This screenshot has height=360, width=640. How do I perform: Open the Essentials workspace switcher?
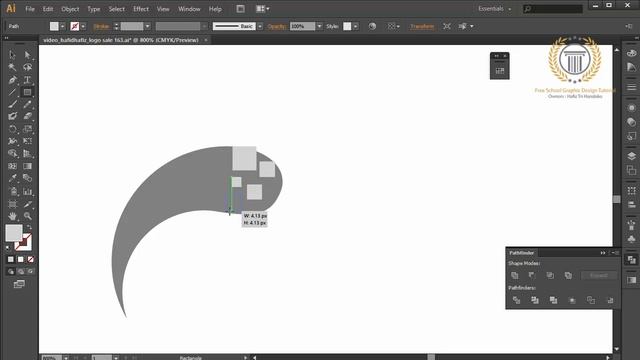coord(494,9)
